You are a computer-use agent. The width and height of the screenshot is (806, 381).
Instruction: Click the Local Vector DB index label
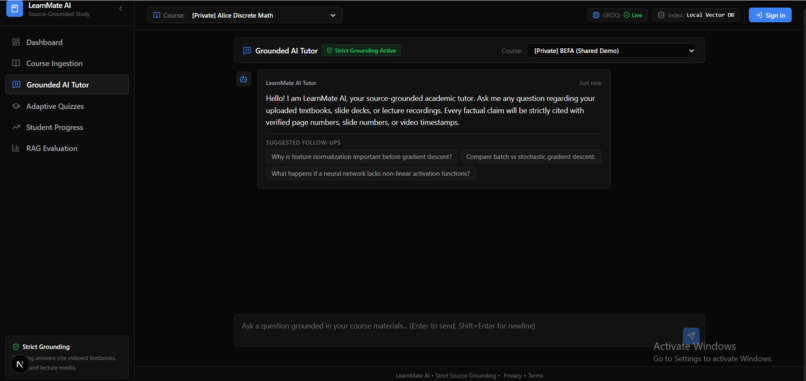tap(710, 15)
